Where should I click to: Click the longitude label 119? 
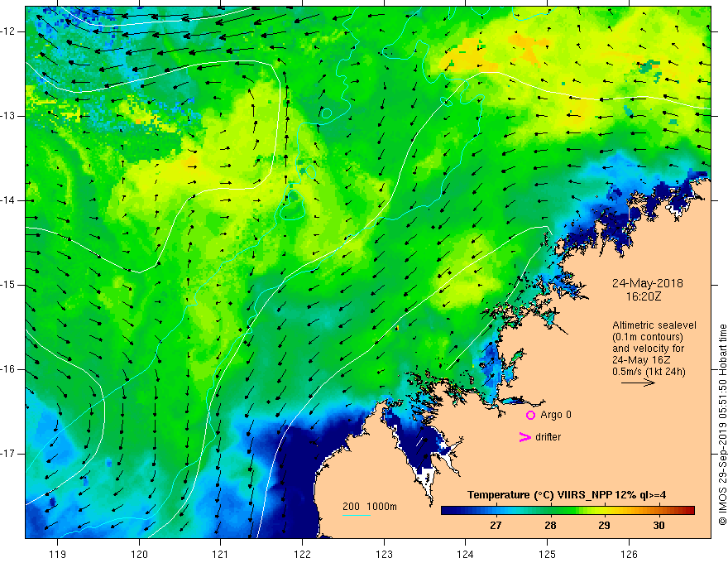pos(58,554)
